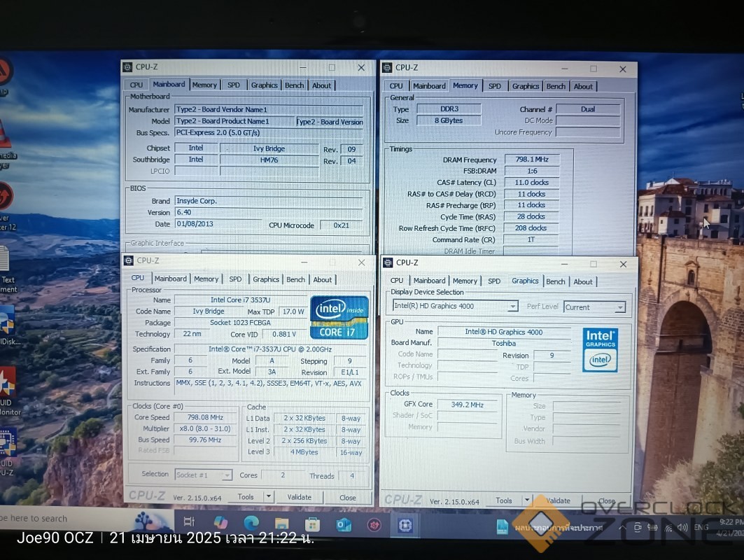Screen dimensions: 744x560
Task: Switch to SPD tab in the Mainboard window
Action: (x=233, y=85)
